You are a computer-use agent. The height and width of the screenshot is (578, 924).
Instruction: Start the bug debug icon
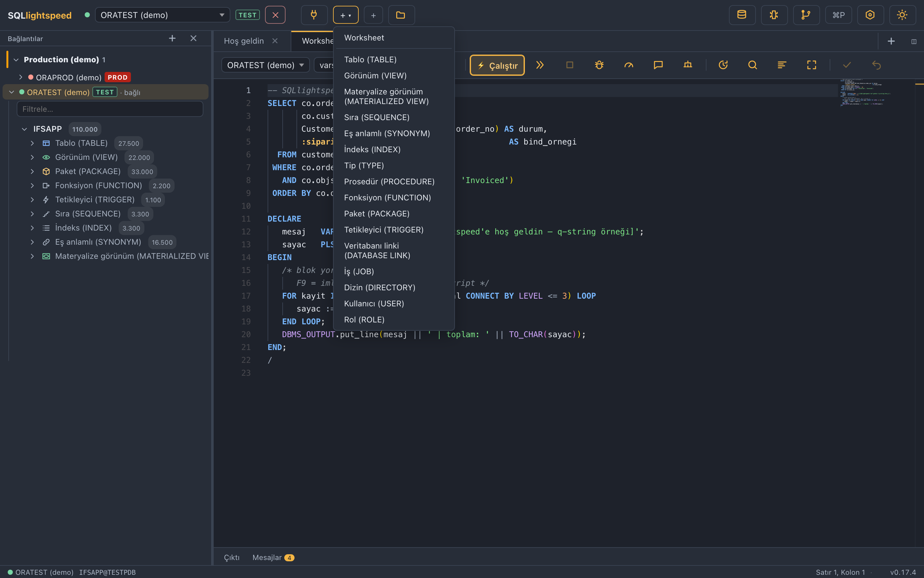point(599,65)
